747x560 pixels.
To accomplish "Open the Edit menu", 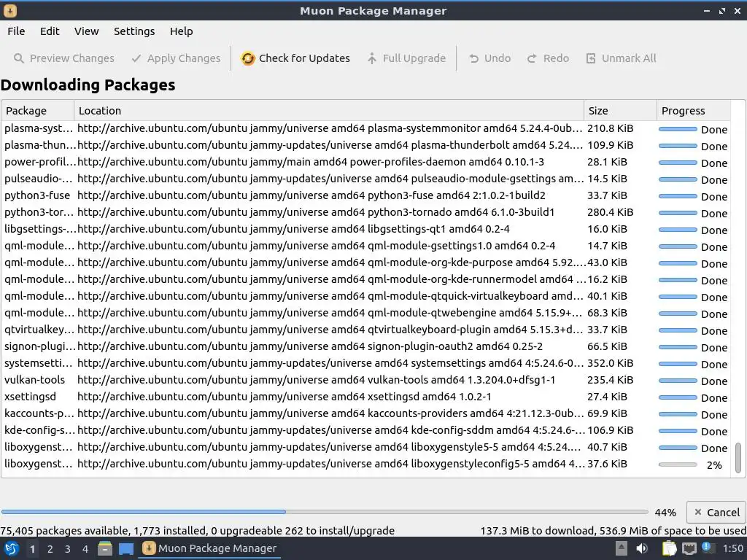I will (x=50, y=31).
